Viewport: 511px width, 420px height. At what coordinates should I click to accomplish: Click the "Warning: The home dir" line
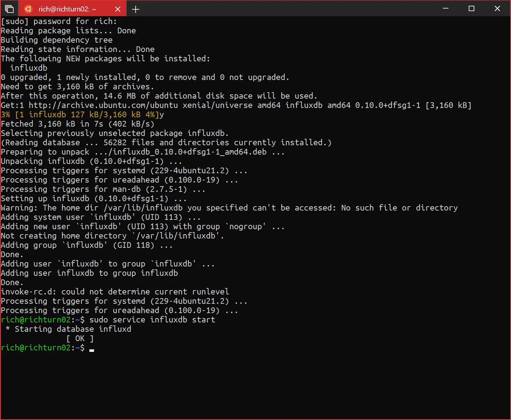coord(229,208)
